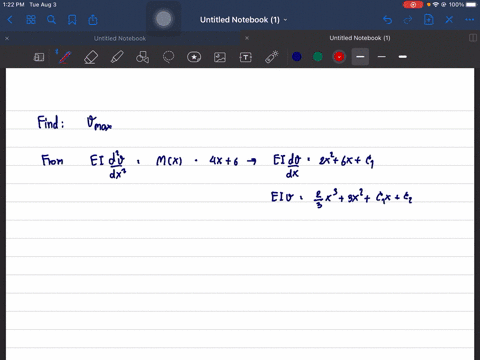This screenshot has height=360, width=480.
Task: Tap the handwritten 'M(x)' expression
Action: (169, 161)
